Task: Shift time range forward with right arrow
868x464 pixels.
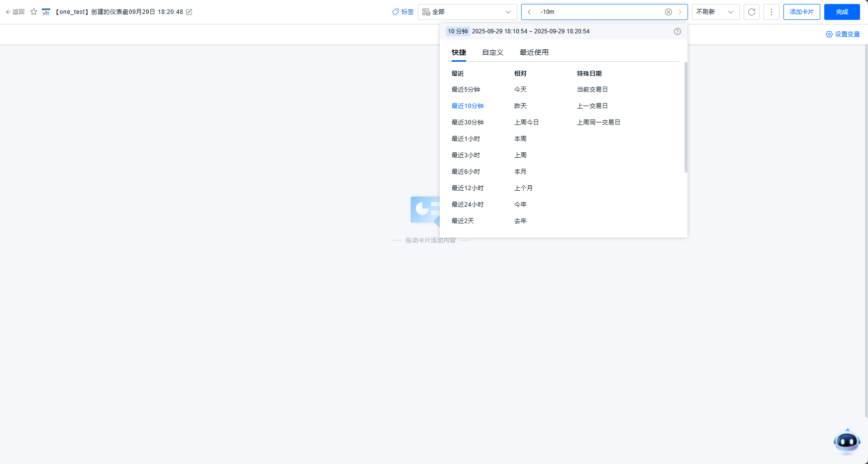Action: 680,12
